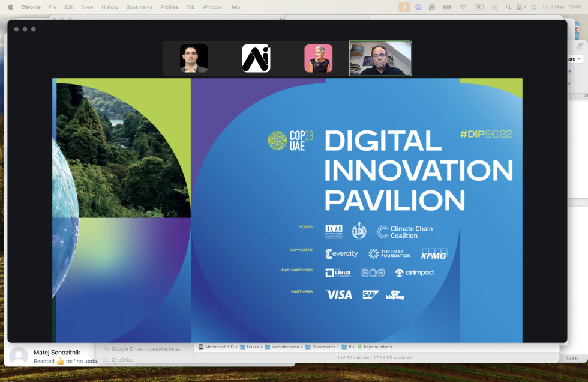Select the AI logo participant tile
Image resolution: width=588 pixels, height=382 pixels.
[x=256, y=58]
